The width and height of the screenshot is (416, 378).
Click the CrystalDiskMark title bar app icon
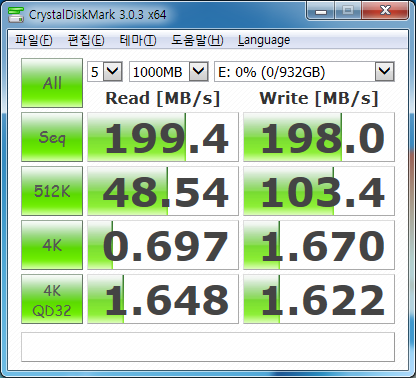point(16,14)
